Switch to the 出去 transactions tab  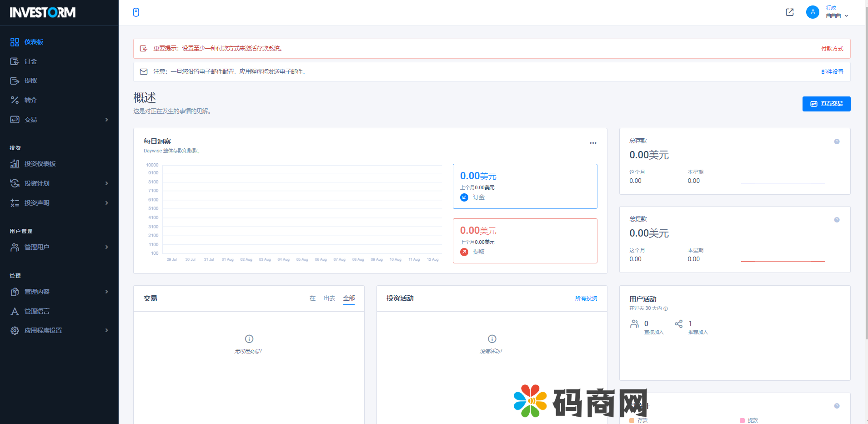point(329,298)
